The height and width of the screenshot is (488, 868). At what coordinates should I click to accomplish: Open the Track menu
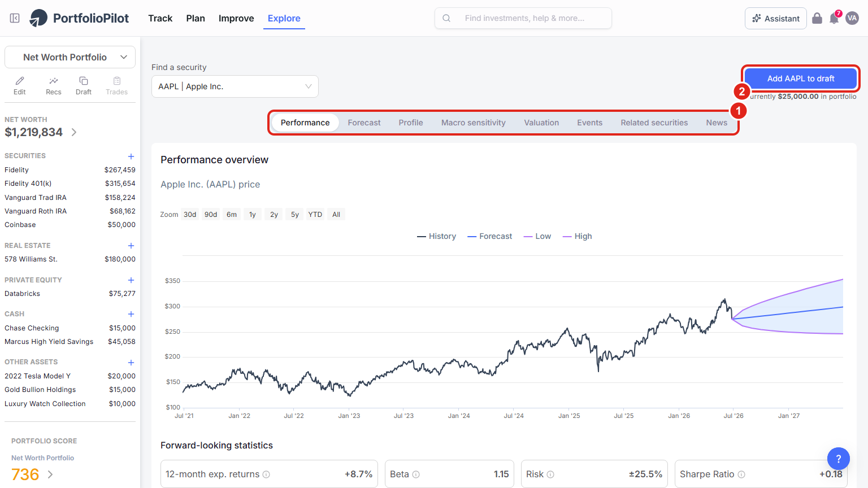coord(160,18)
